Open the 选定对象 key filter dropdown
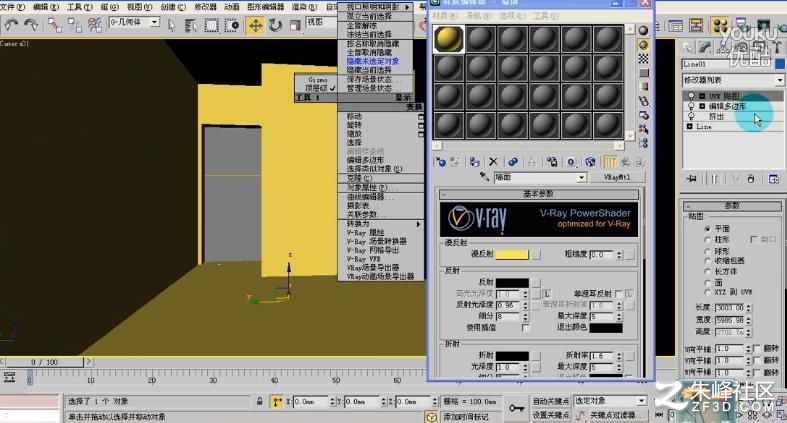The height and width of the screenshot is (423, 787). [641, 400]
